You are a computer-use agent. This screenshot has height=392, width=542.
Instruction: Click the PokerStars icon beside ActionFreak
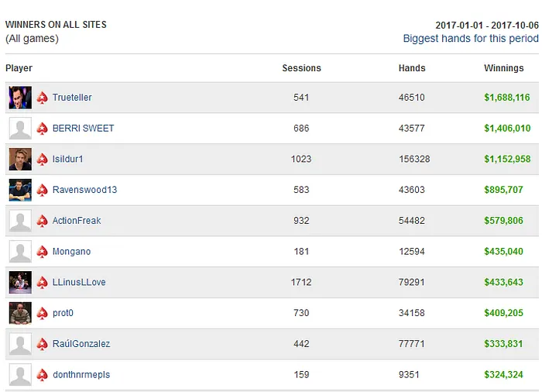pyautogui.click(x=43, y=221)
